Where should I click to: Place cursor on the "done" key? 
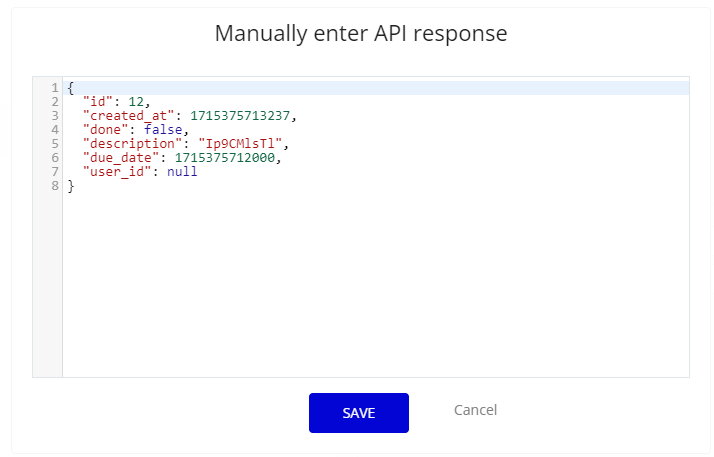coord(105,130)
